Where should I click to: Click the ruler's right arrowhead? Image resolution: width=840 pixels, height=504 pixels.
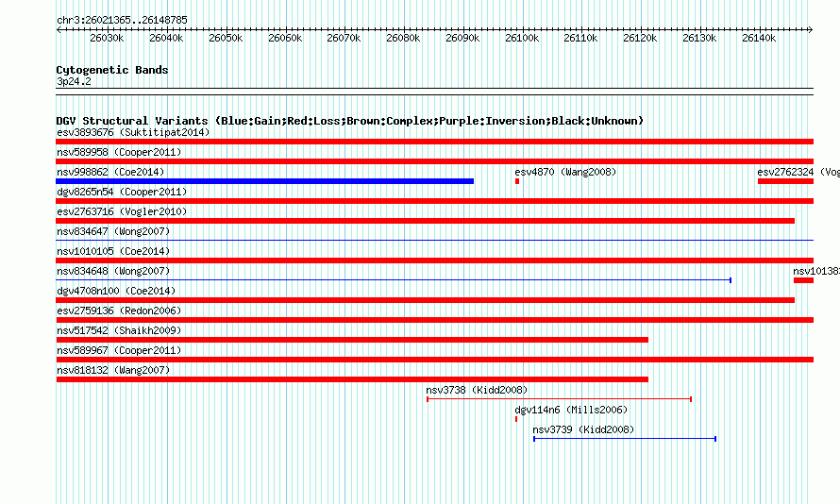tap(811, 29)
